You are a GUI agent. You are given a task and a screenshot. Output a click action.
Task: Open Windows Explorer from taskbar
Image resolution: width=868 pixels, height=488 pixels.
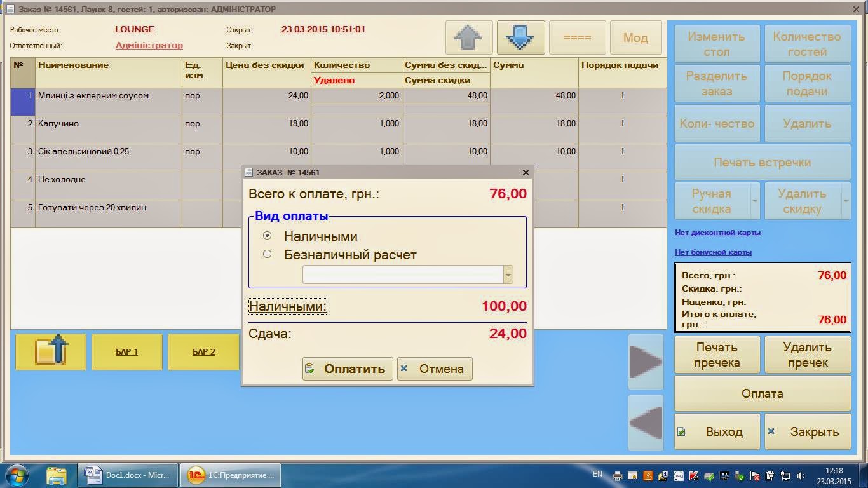point(57,475)
